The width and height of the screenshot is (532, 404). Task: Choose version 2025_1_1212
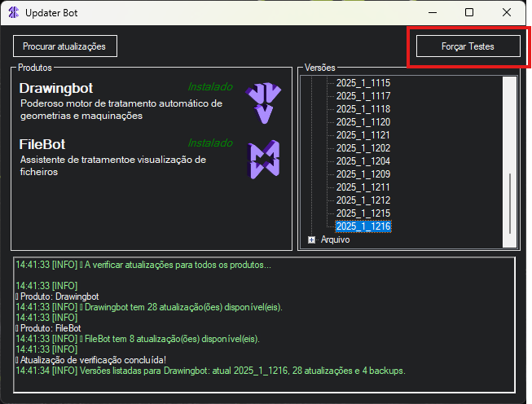(x=363, y=200)
